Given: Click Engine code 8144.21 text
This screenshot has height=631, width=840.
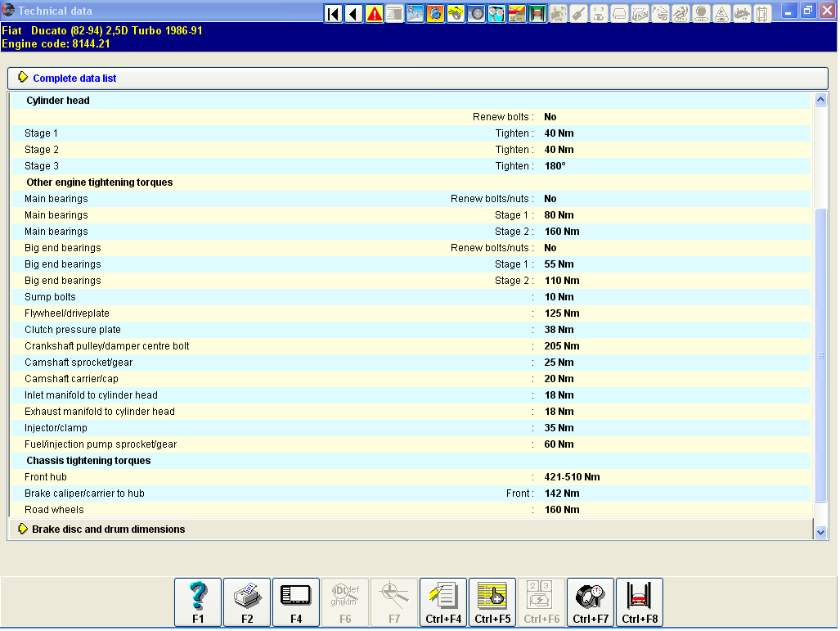Looking at the screenshot, I should pos(56,44).
